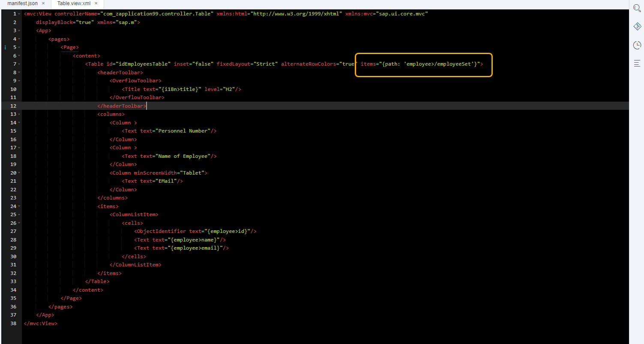This screenshot has width=644, height=344.
Task: Collapse the items section at line 24
Action: 18,206
